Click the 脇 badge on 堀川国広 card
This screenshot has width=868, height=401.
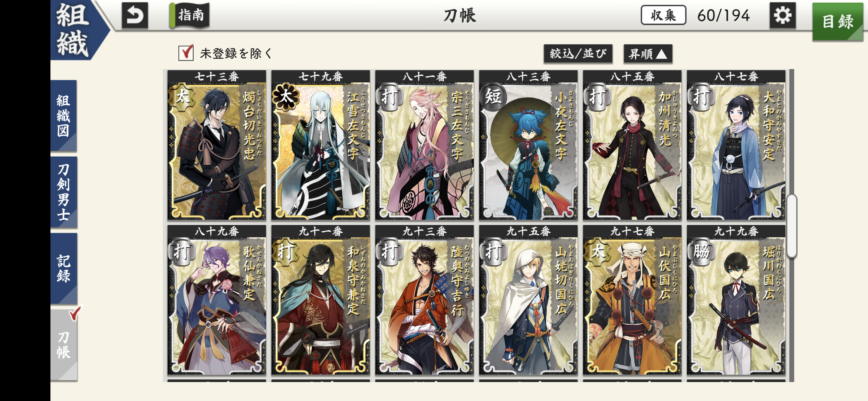(x=701, y=252)
